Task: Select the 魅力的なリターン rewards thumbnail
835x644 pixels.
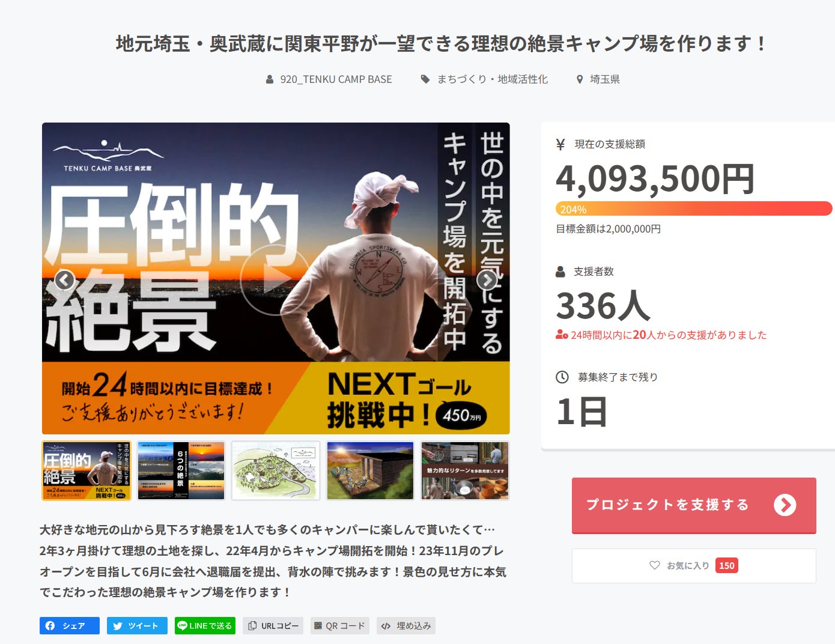Action: click(x=465, y=470)
